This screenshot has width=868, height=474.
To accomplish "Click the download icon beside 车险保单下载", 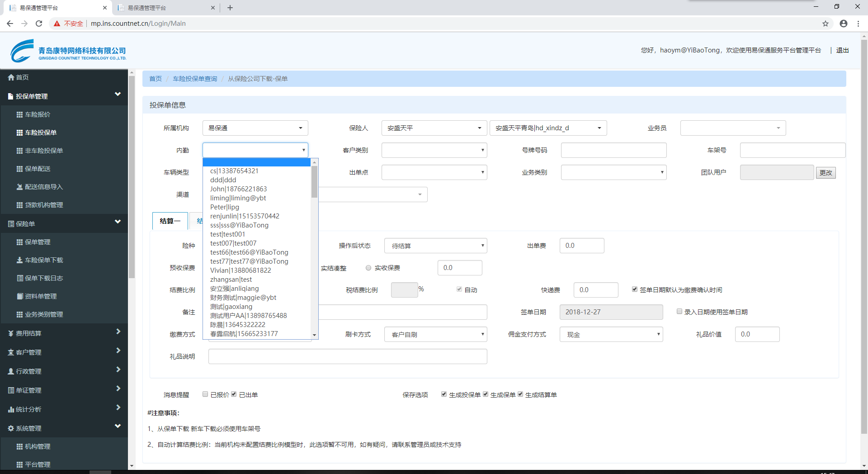I will coord(19,260).
